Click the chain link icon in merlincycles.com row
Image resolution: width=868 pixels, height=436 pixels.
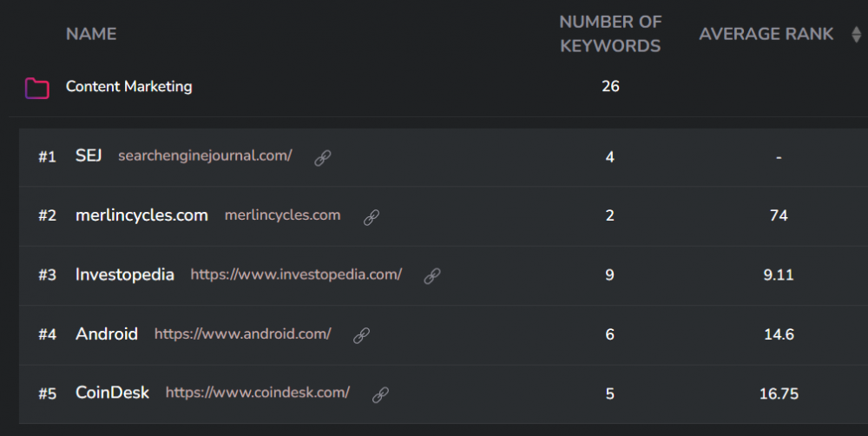pyautogui.click(x=372, y=217)
